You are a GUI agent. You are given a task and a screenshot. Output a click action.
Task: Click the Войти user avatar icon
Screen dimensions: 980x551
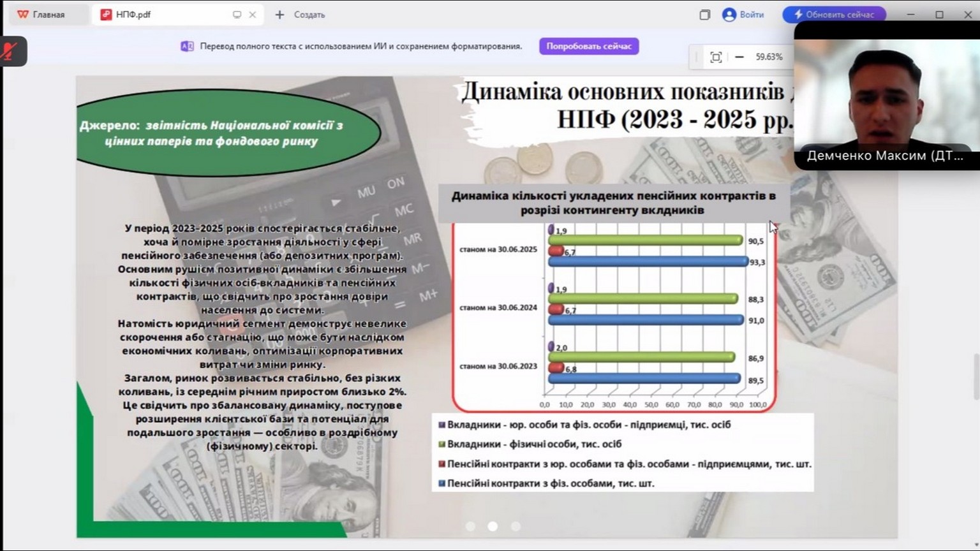click(729, 15)
